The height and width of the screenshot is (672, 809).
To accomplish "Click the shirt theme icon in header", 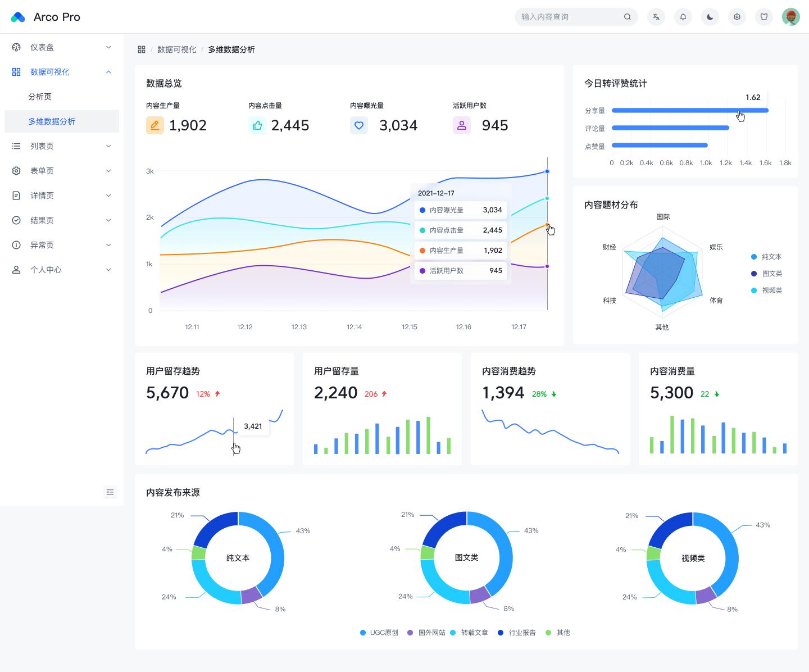I will [x=764, y=17].
